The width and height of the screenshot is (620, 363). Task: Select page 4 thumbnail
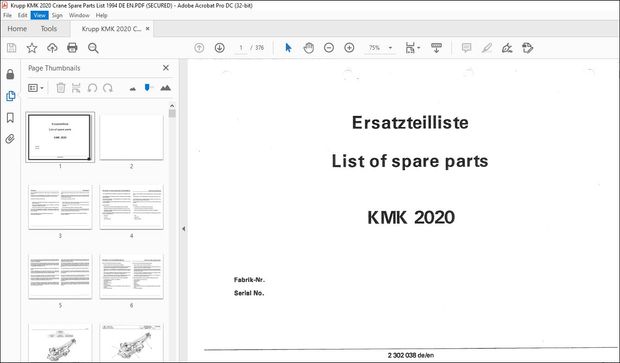point(131,207)
